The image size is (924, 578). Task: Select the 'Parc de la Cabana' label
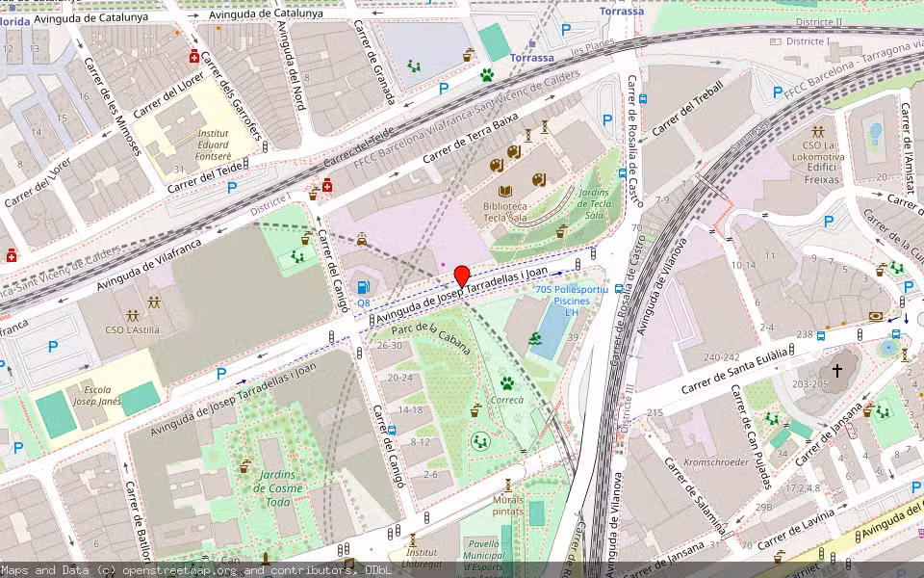coord(431,338)
